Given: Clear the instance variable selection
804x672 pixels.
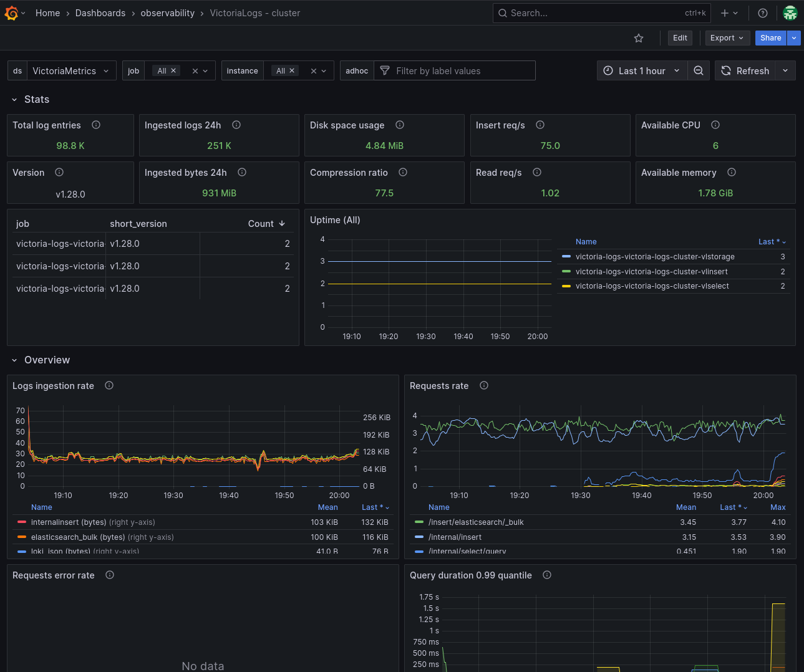Looking at the screenshot, I should coord(314,71).
